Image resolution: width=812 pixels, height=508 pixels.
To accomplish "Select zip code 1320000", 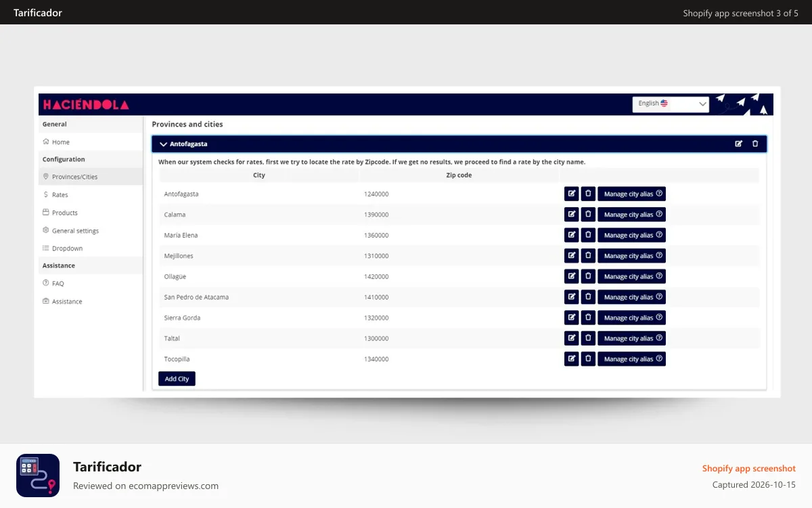I will 376,318.
